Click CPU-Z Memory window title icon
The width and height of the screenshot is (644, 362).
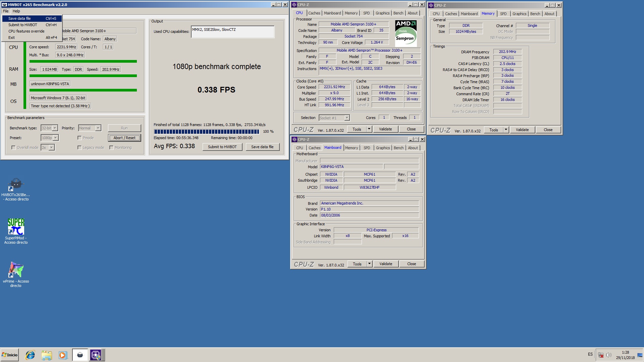coord(431,5)
